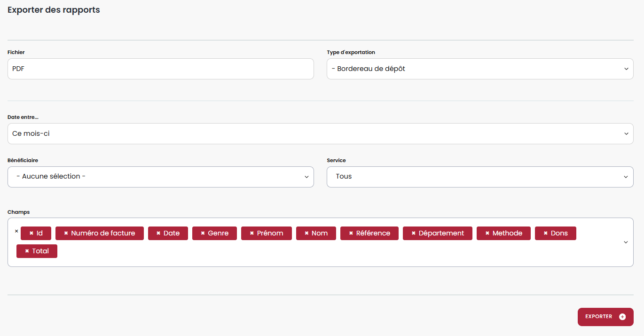
Task: Remove the Référence field tag
Action: point(351,234)
